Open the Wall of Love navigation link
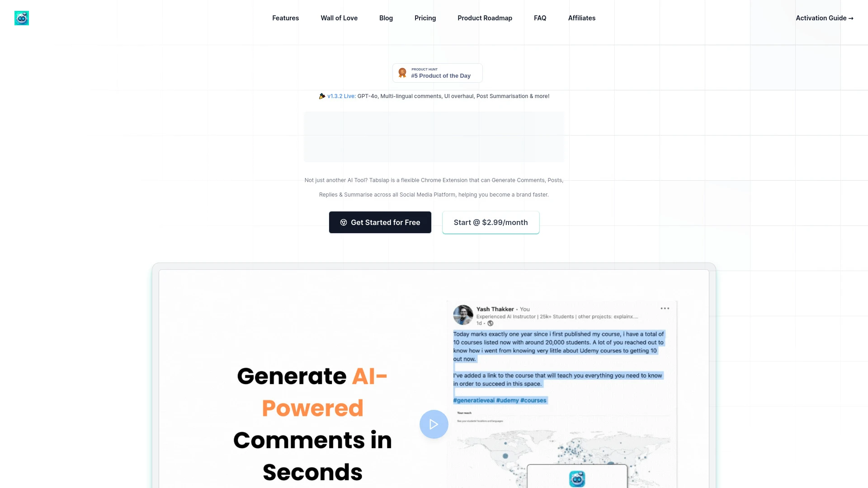The width and height of the screenshot is (868, 488). click(339, 18)
